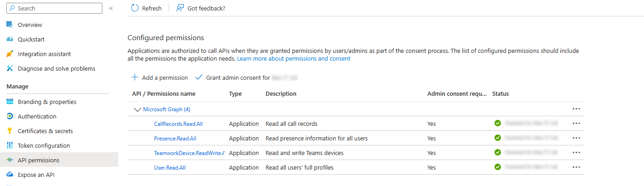Open more options for User.Read.All row
Image resolution: width=644 pixels, height=186 pixels.
point(576,167)
